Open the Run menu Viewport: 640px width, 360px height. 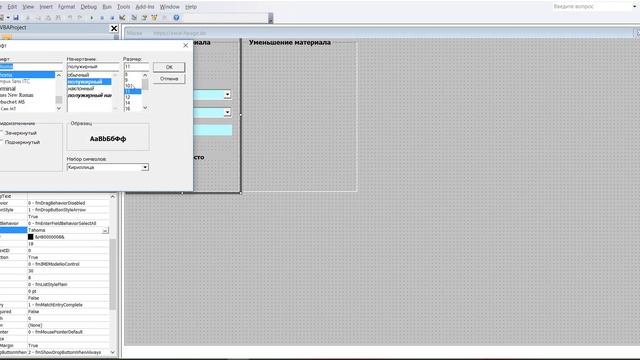tap(107, 7)
